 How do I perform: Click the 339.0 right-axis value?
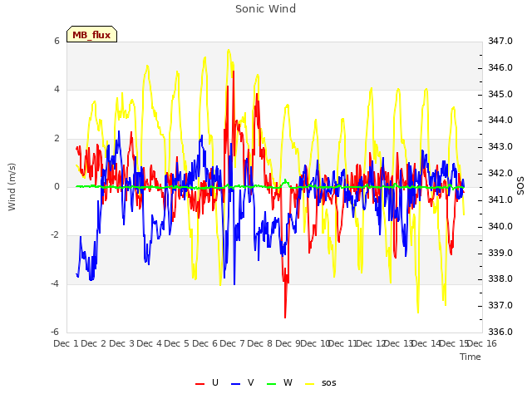pos(500,253)
